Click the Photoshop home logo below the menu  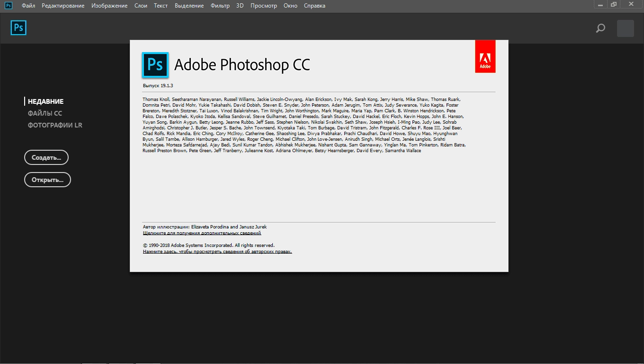pyautogui.click(x=18, y=28)
